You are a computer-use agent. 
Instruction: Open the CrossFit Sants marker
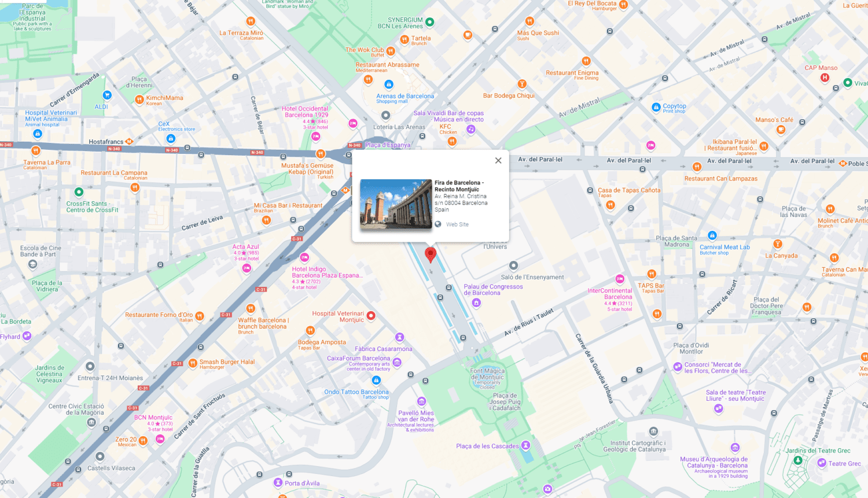click(79, 192)
